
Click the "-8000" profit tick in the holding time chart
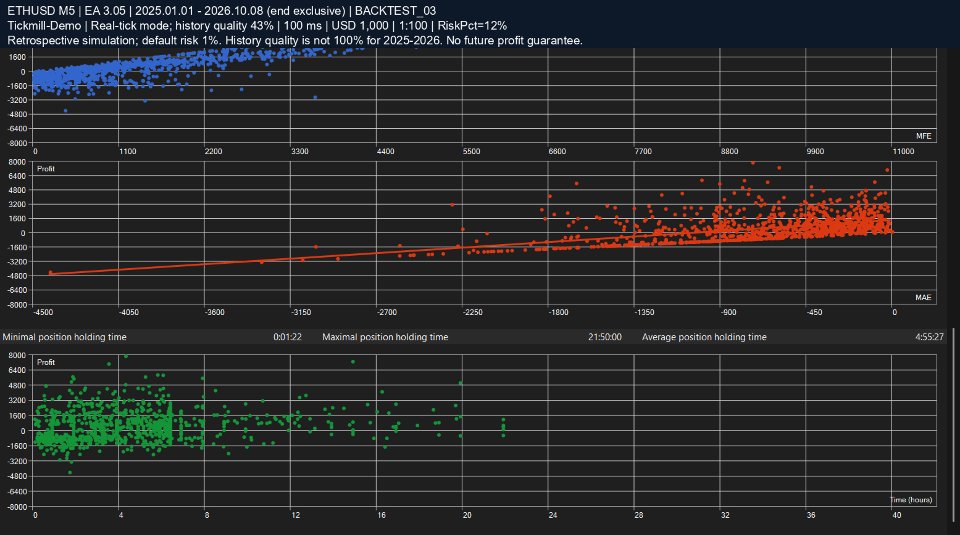pyautogui.click(x=17, y=507)
